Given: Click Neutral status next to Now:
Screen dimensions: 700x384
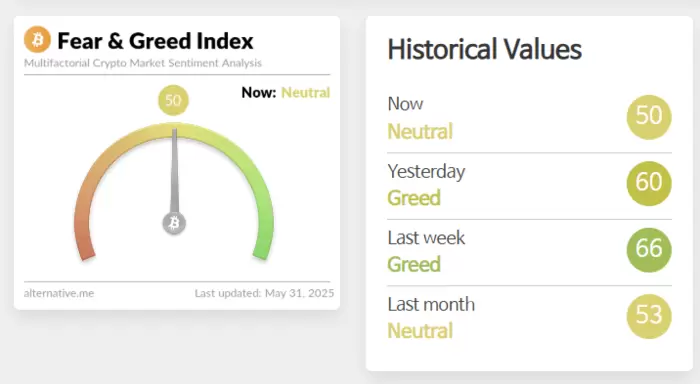Looking at the screenshot, I should click(x=305, y=92).
